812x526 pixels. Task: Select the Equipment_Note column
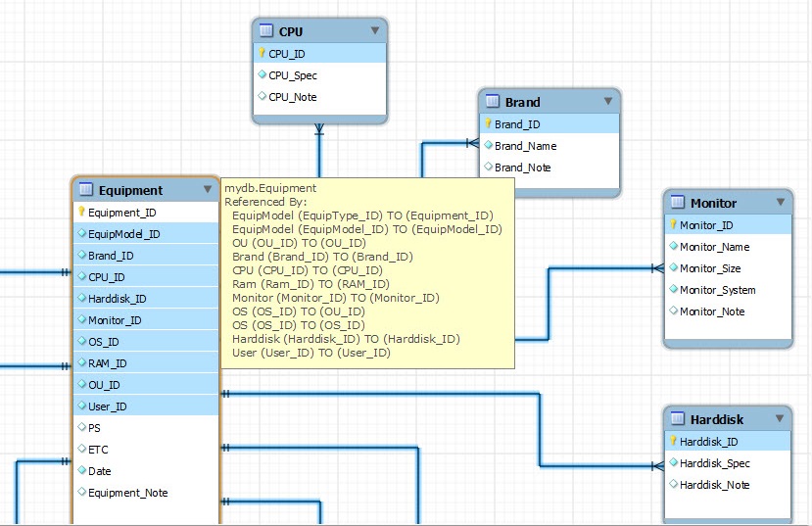pyautogui.click(x=146, y=493)
